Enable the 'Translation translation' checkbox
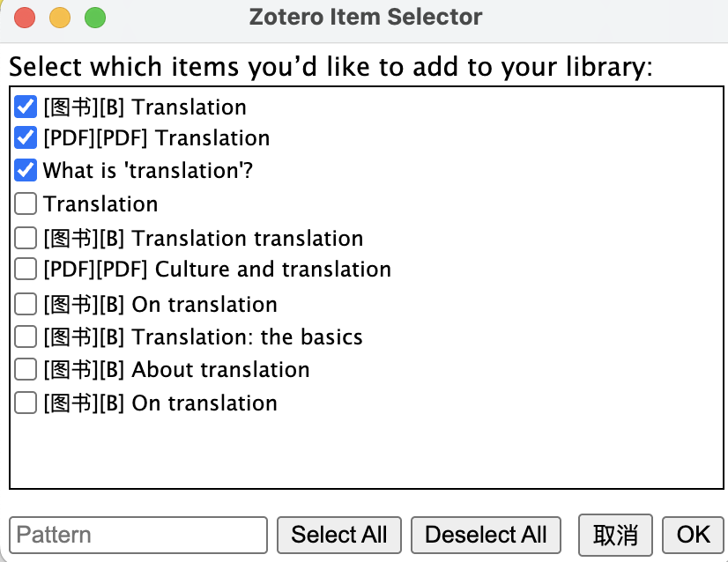This screenshot has height=562, width=728. 26,238
